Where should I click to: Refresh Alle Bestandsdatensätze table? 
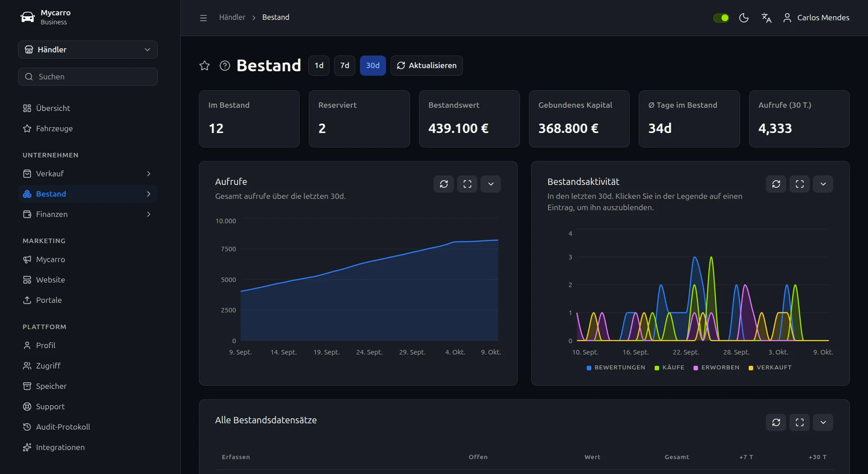click(x=776, y=422)
